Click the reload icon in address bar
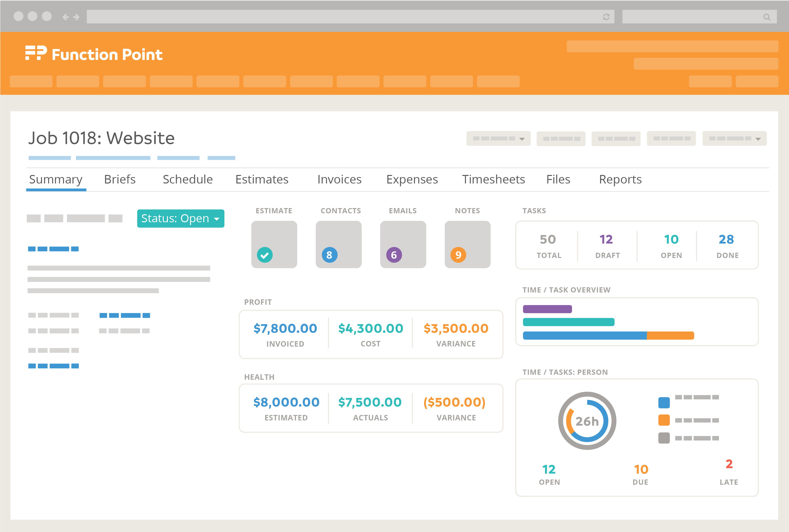The height and width of the screenshot is (532, 789). (x=606, y=17)
